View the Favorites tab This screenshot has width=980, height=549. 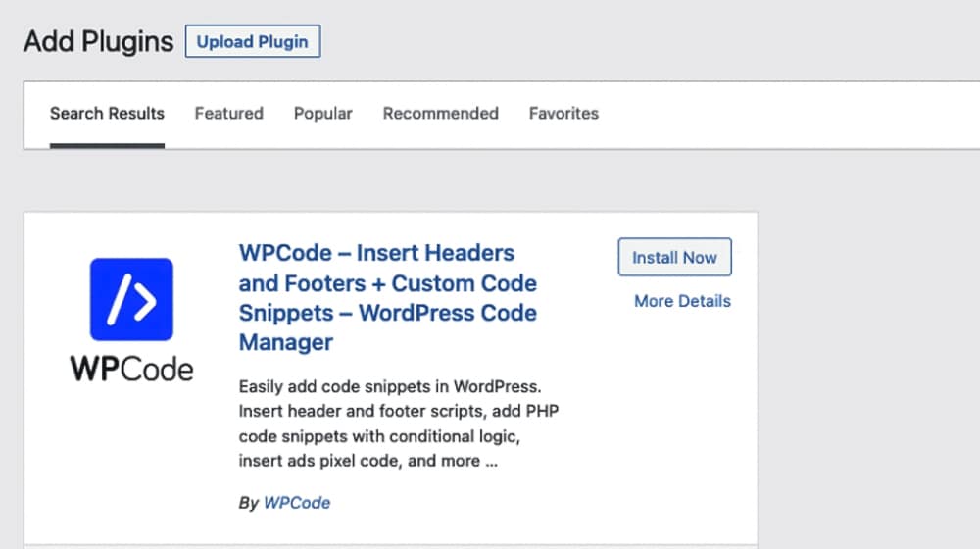tap(563, 114)
